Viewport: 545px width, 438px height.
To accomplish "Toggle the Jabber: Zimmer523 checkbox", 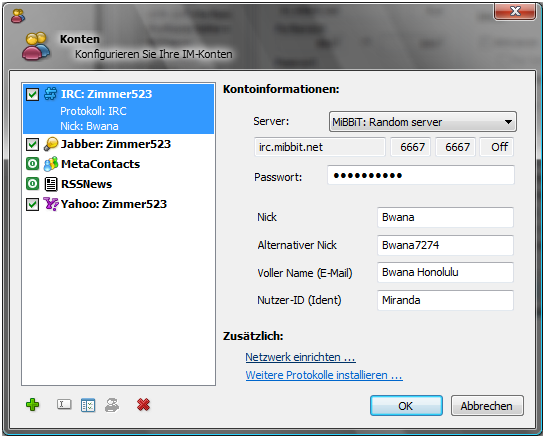I will [33, 144].
